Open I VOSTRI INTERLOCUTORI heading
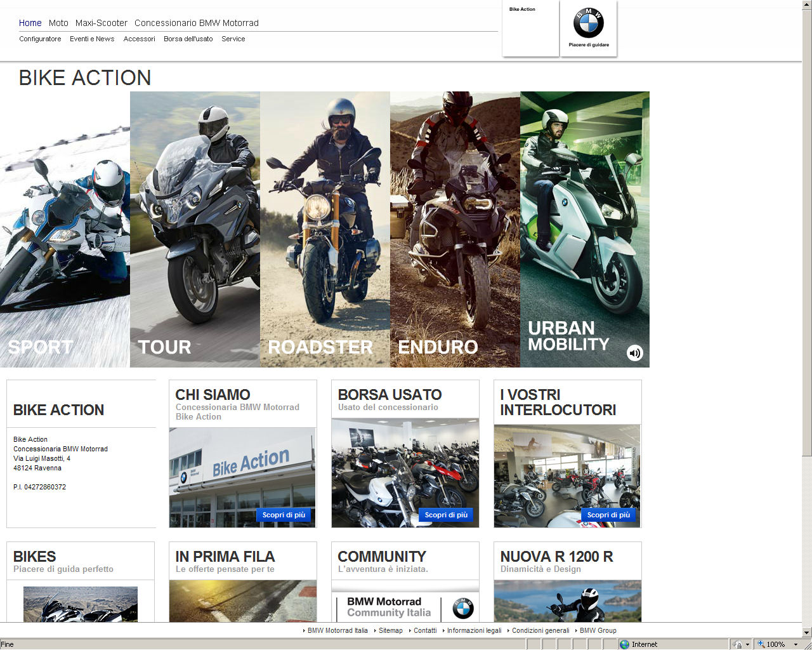 [x=558, y=402]
